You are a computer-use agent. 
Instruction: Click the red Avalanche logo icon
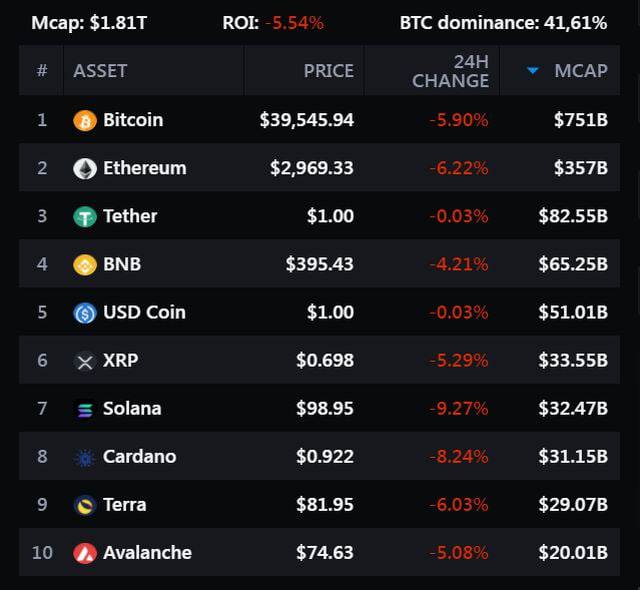tap(85, 554)
